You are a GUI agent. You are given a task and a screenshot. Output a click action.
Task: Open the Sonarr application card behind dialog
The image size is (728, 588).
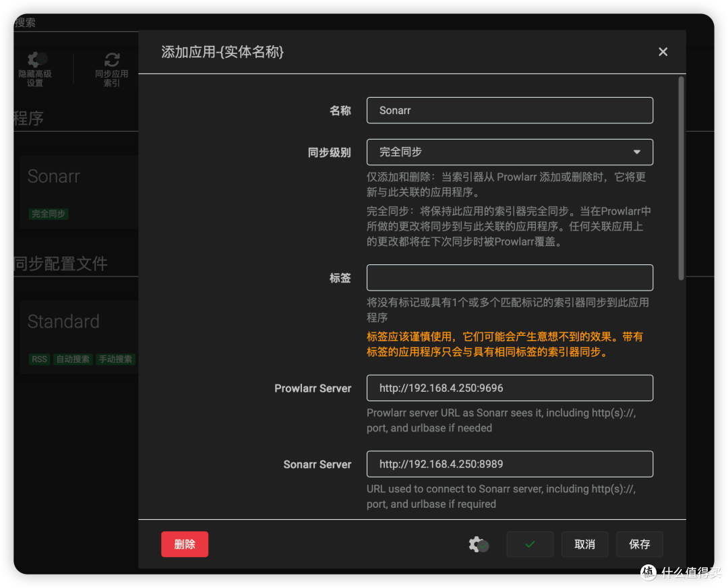(79, 192)
